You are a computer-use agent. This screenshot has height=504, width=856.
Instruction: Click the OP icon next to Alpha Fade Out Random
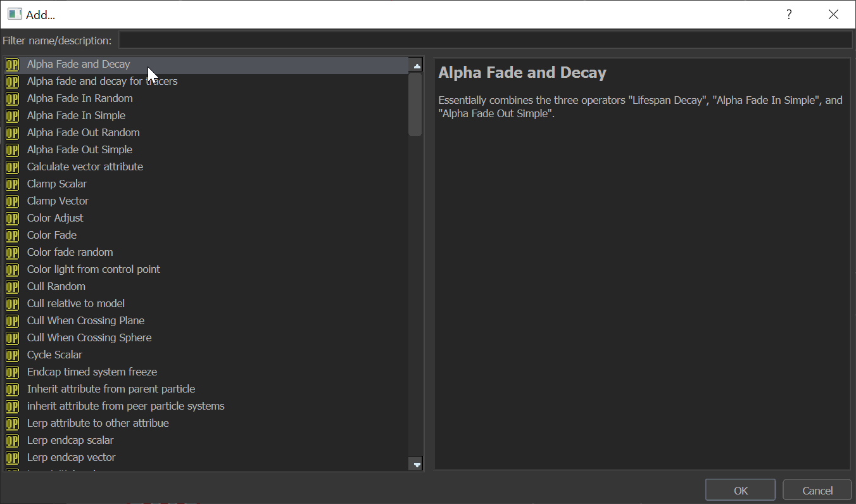[x=12, y=133]
